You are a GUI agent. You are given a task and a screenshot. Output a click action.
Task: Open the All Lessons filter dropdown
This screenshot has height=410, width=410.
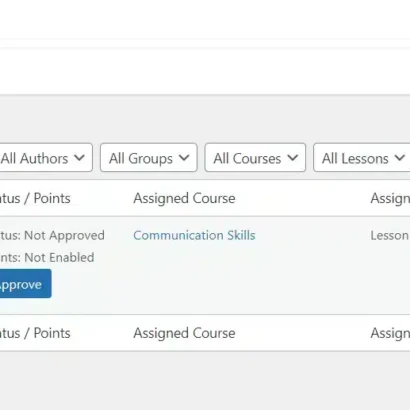coord(362,158)
